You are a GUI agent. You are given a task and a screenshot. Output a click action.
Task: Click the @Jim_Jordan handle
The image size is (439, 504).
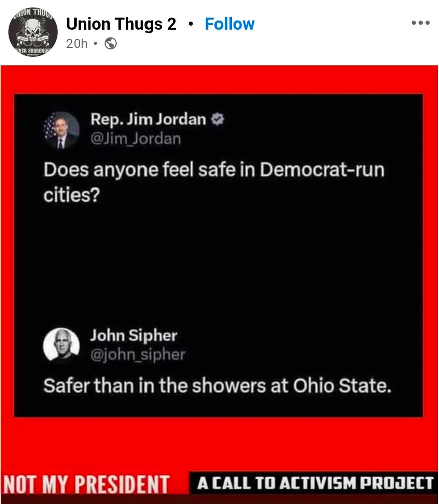point(135,139)
